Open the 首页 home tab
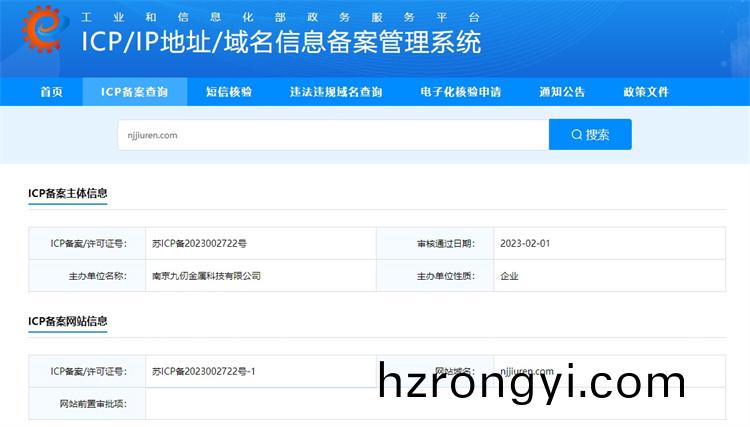This screenshot has height=427, width=750. click(x=52, y=92)
